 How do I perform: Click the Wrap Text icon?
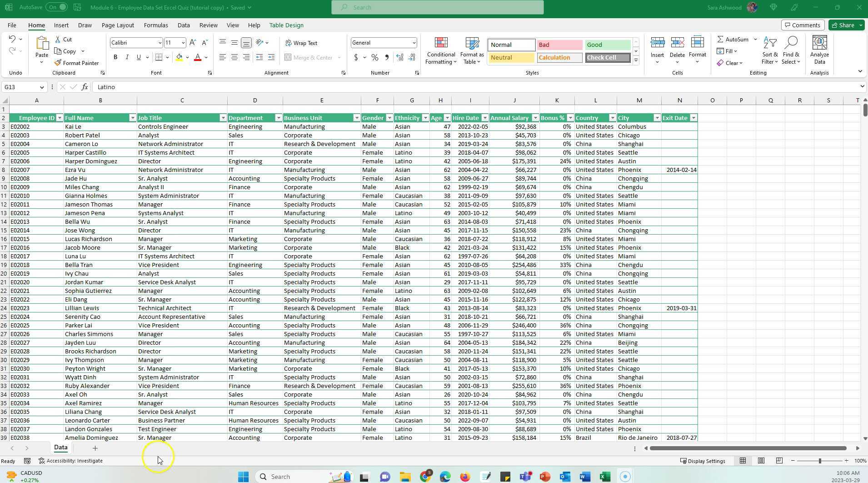pos(301,43)
